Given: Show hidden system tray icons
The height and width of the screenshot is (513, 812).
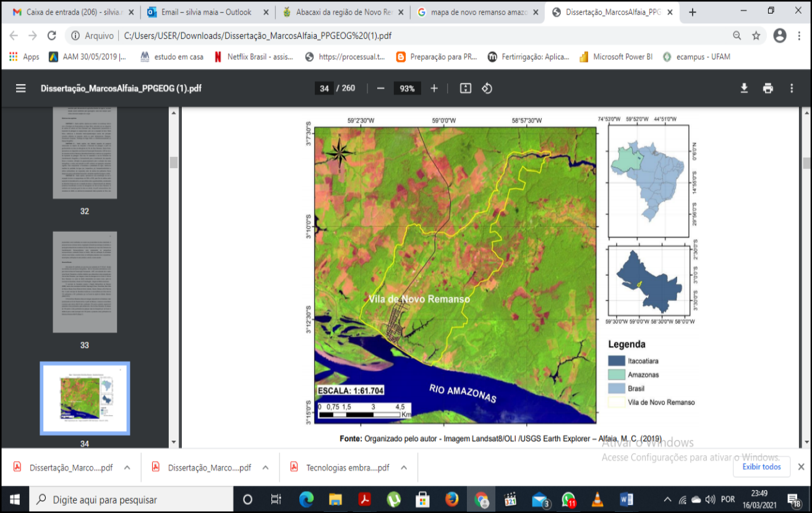Looking at the screenshot, I should click(x=667, y=499).
